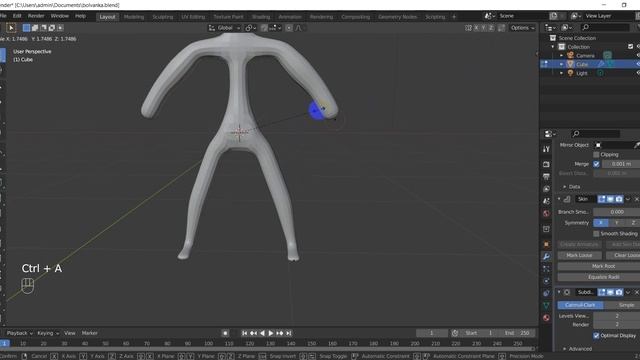The height and width of the screenshot is (360, 640).
Task: Open proportional falloff curve icon
Action: coord(298,28)
